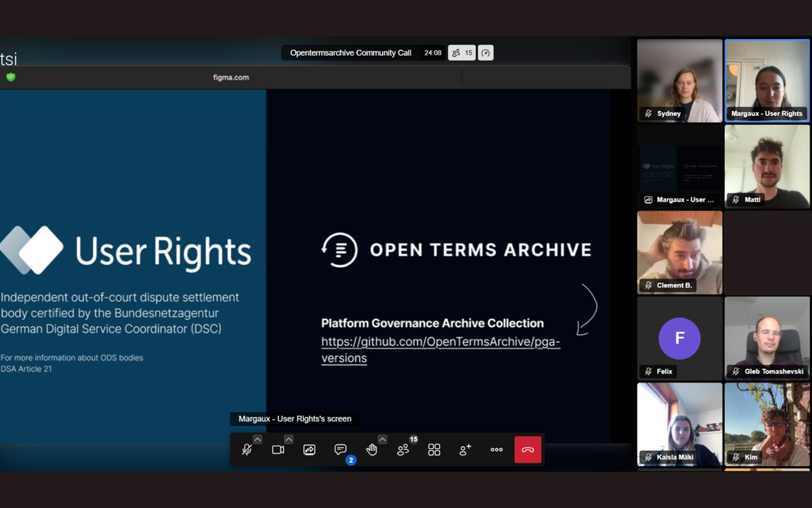Image resolution: width=812 pixels, height=508 pixels.
Task: Start sharing your screen
Action: coord(309,449)
